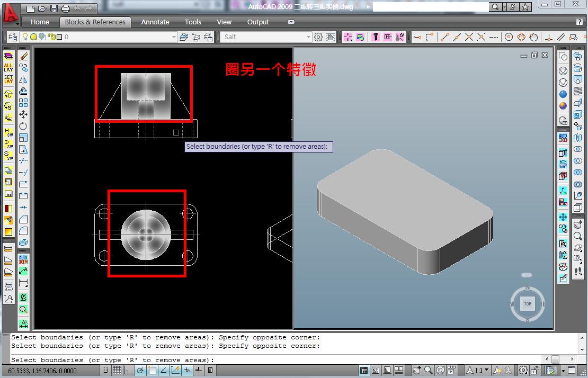Switch to the Output tab

pos(258,22)
